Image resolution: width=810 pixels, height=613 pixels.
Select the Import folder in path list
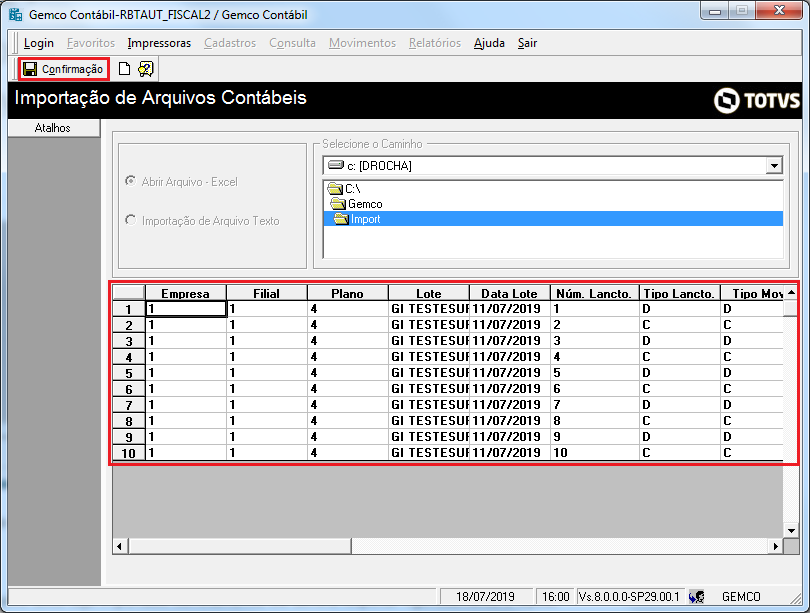[x=553, y=219]
